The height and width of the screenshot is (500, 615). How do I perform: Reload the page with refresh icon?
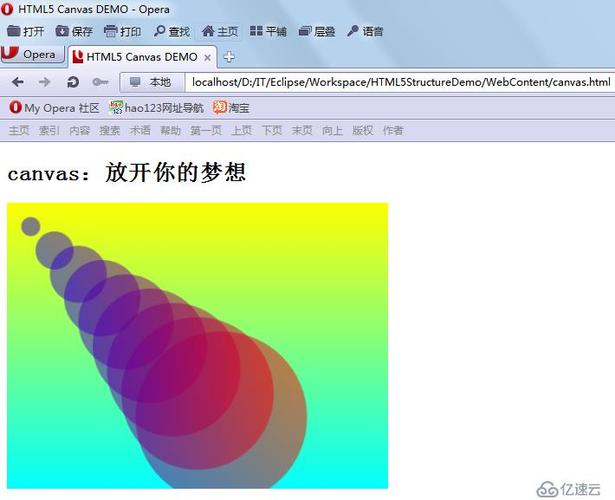pyautogui.click(x=73, y=82)
